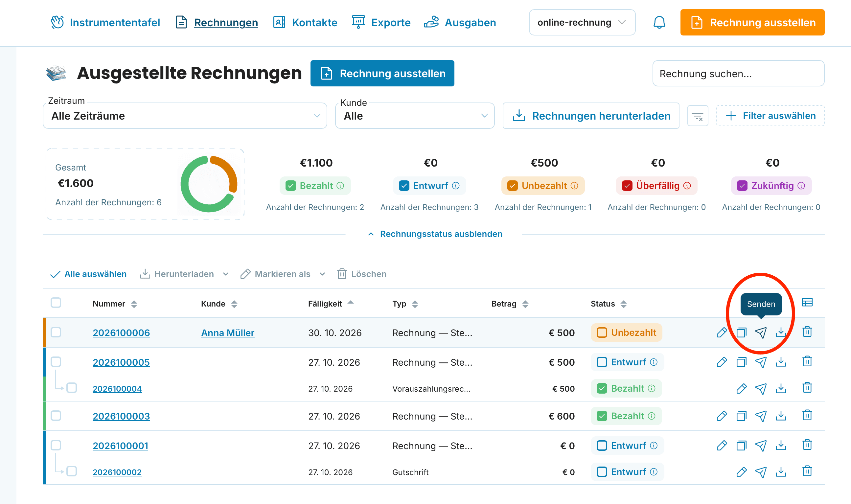Duplicate invoice 2026100003 with copy icon

pos(741,416)
